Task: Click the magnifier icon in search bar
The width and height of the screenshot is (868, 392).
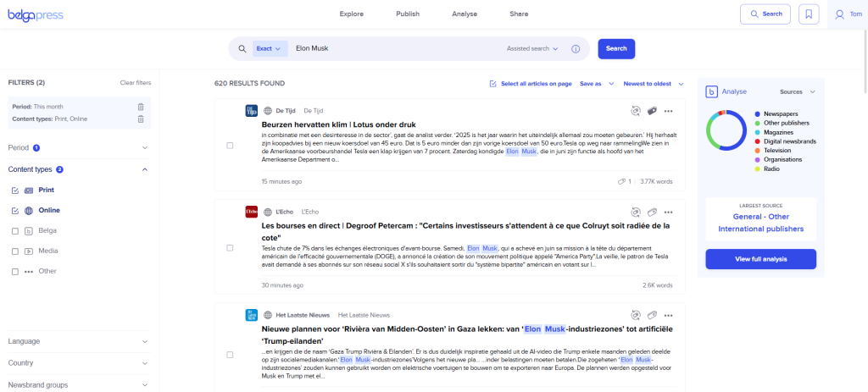Action: (242, 48)
